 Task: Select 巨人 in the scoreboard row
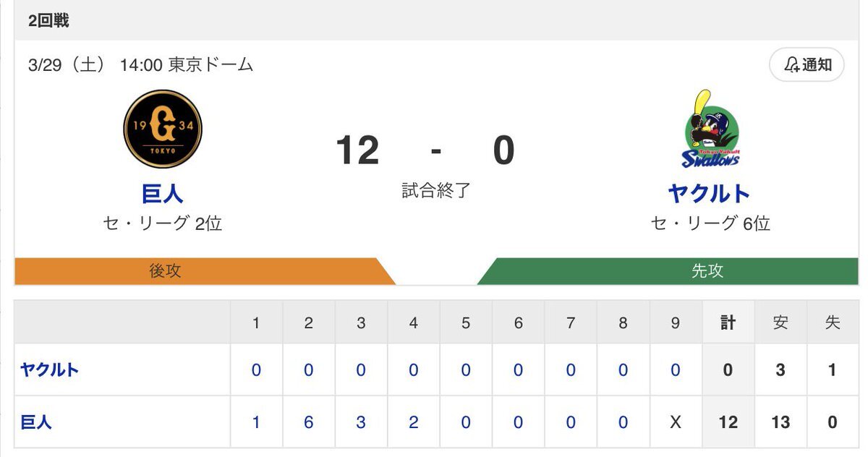[36, 422]
